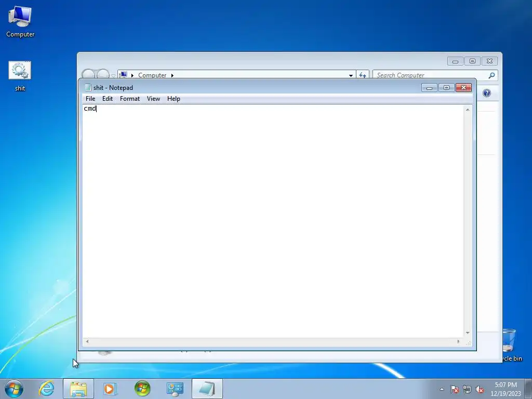Click Notepad system menu icon in title bar
The width and height of the screenshot is (532, 399).
(x=88, y=87)
